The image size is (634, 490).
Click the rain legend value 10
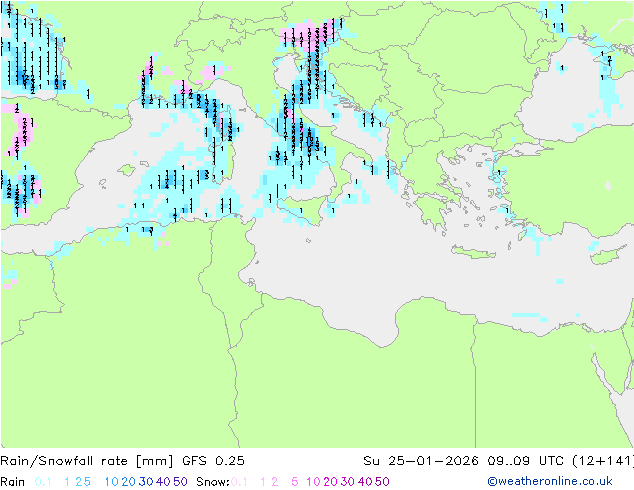click(112, 482)
